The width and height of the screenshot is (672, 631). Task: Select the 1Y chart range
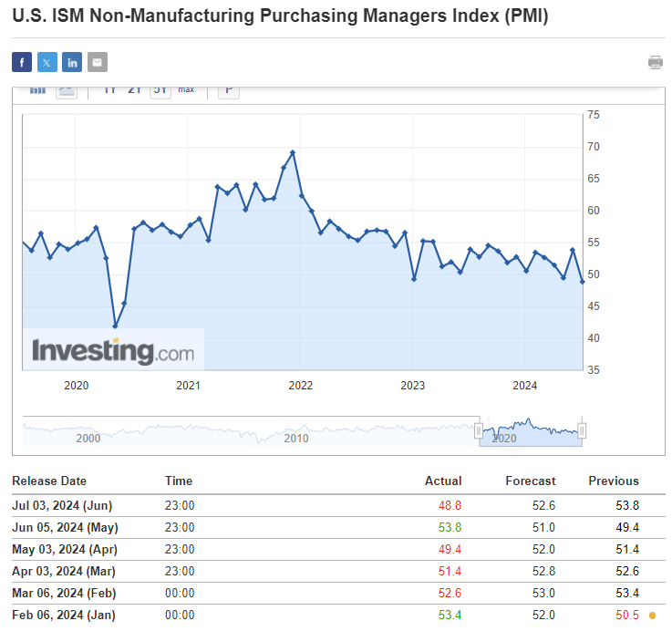click(x=109, y=89)
